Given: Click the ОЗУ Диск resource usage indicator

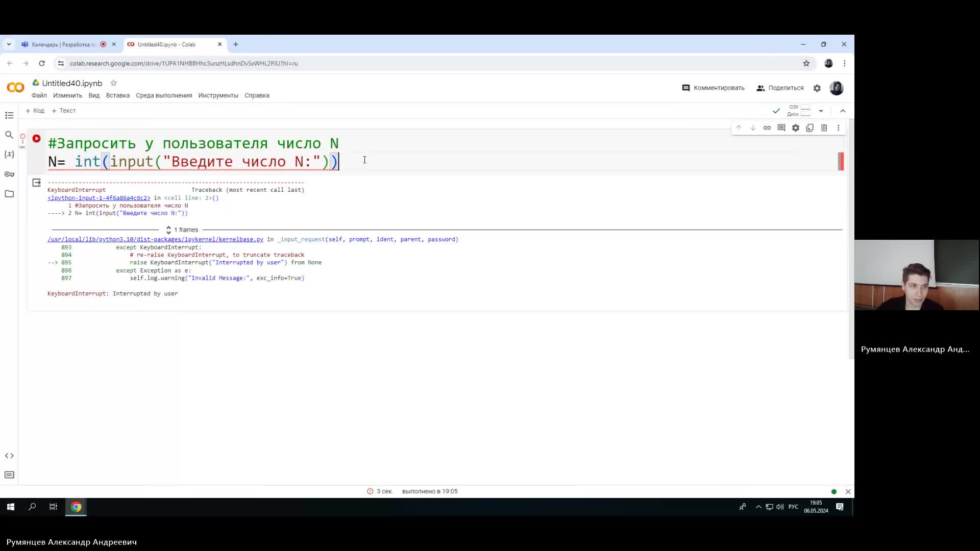Looking at the screenshot, I should [799, 111].
